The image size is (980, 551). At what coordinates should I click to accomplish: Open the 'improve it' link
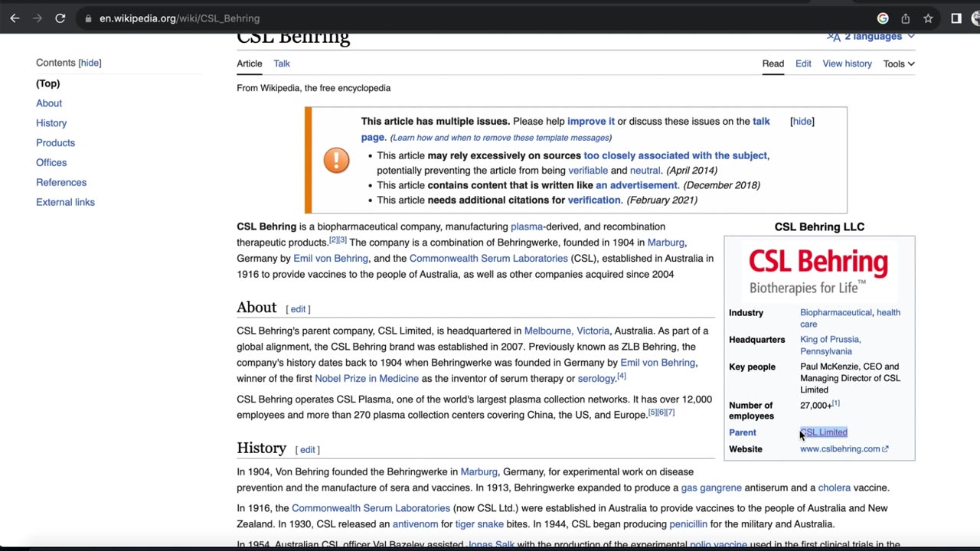(x=591, y=121)
